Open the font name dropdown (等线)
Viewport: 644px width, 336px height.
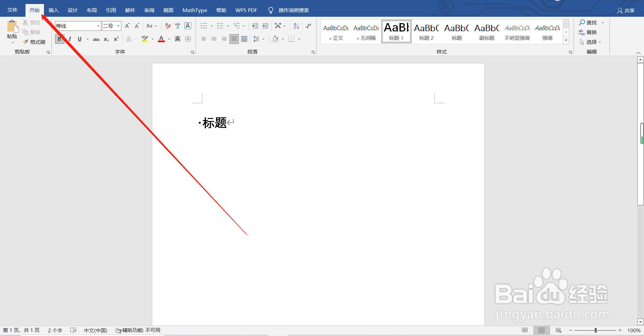tap(98, 26)
